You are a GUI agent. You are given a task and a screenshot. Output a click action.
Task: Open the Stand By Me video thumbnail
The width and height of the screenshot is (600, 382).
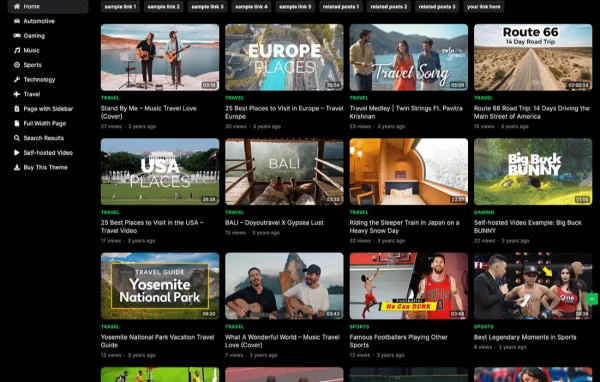point(160,57)
